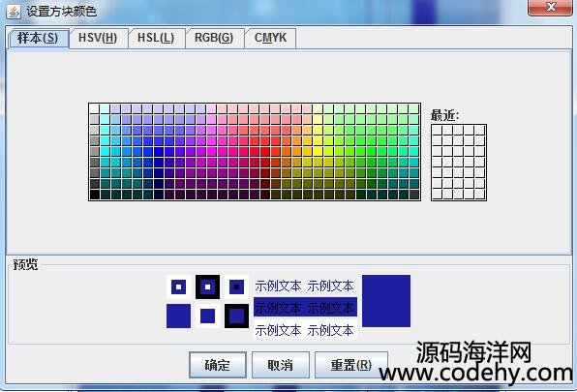Screen dimensions: 577x392
Task: Switch to the CMYK tab
Action: tap(270, 38)
